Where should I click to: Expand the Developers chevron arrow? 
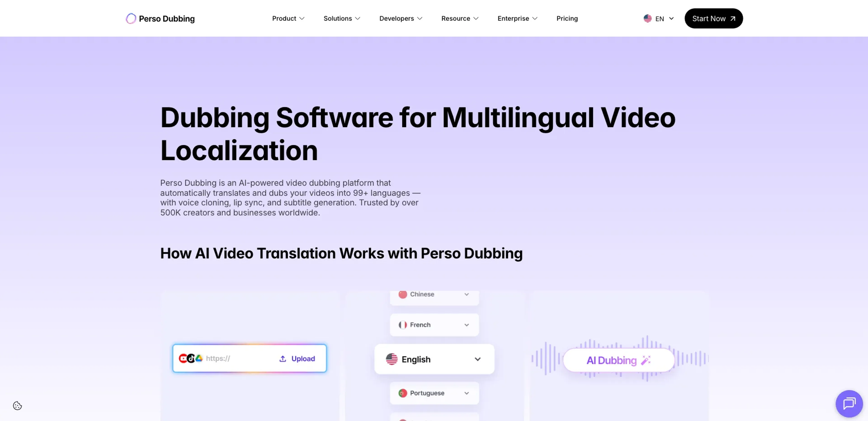(x=420, y=19)
